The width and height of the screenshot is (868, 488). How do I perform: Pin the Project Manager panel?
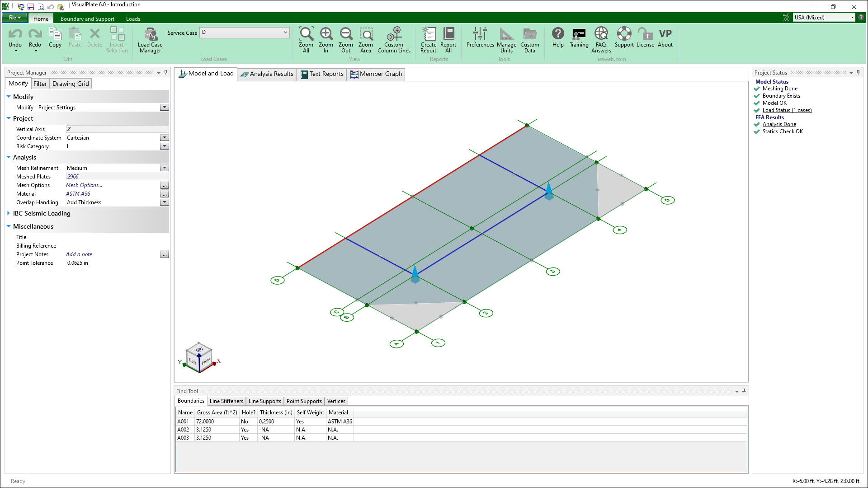pyautogui.click(x=166, y=72)
